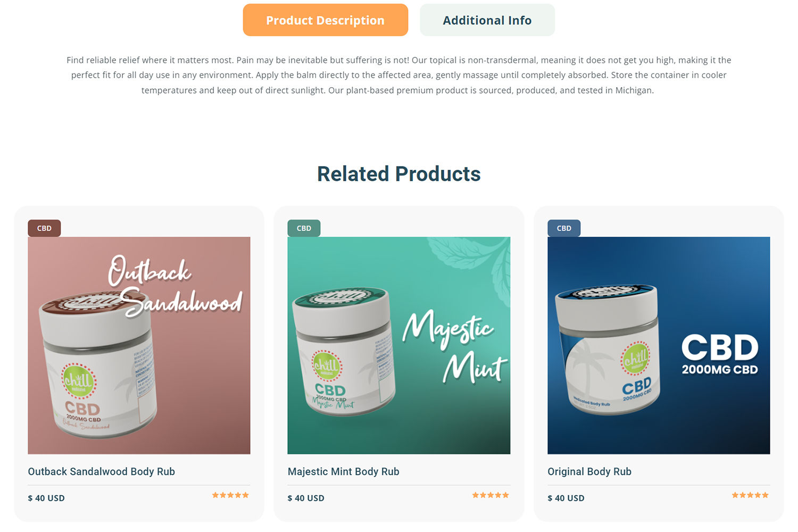This screenshot has width=798, height=532.
Task: Click star rating under Original Body Rub
Action: tap(750, 495)
